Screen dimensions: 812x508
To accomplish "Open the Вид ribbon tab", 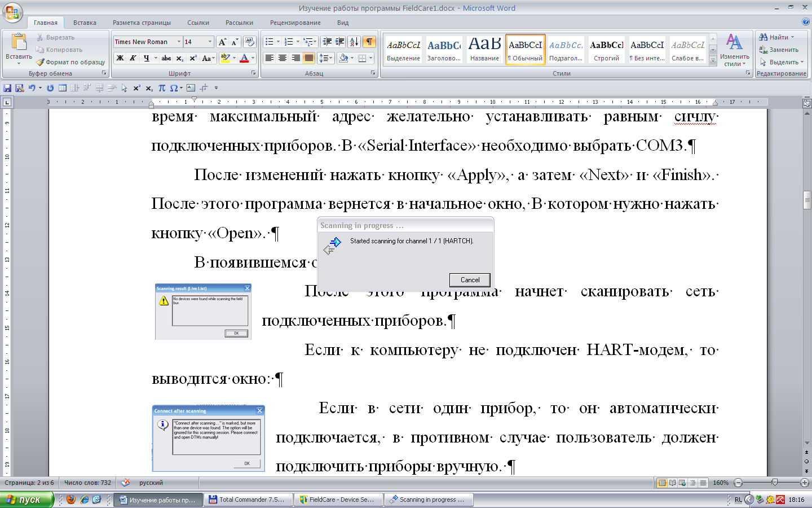I will 343,23.
